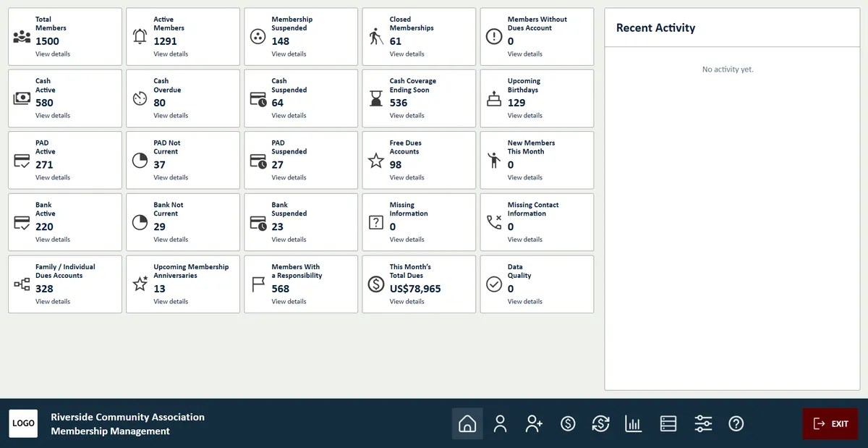
Task: Click the Recent Activity heading
Action: [655, 28]
